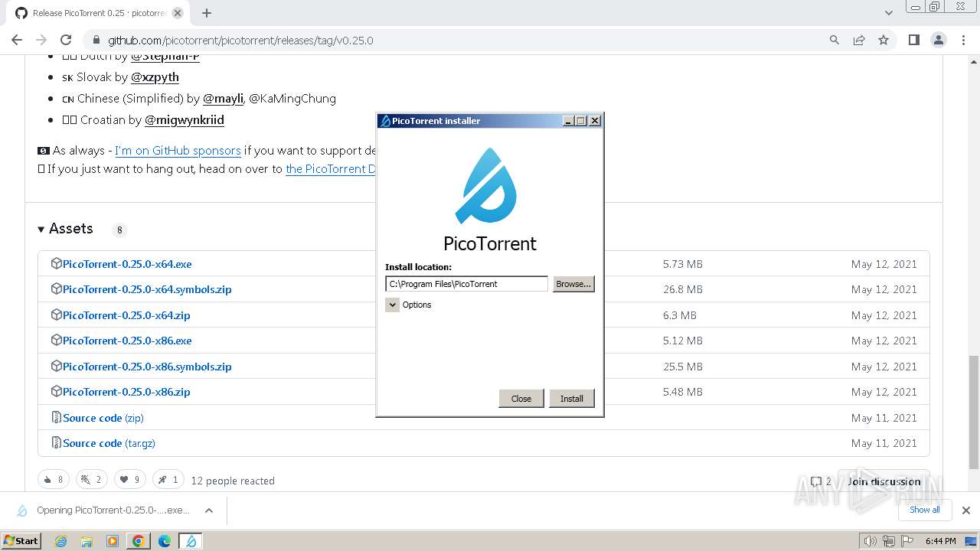The image size is (980, 551).
Task: Open File Explorer from taskbar
Action: click(87, 541)
